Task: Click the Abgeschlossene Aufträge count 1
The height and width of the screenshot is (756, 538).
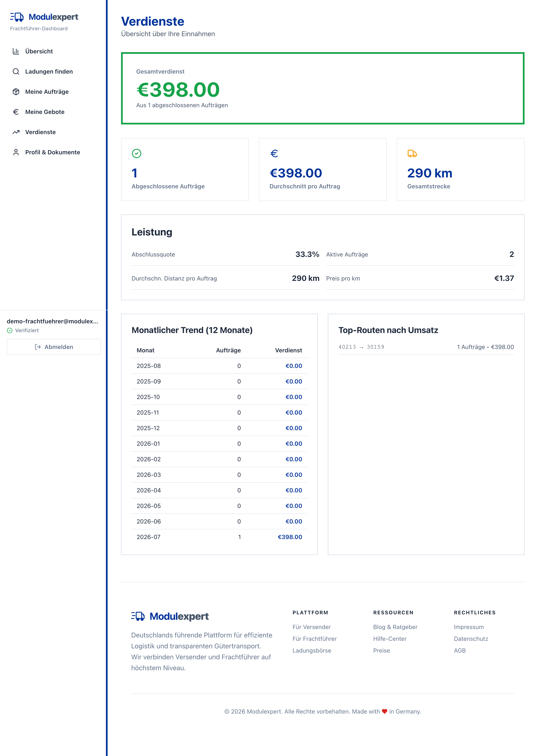Action: [134, 173]
